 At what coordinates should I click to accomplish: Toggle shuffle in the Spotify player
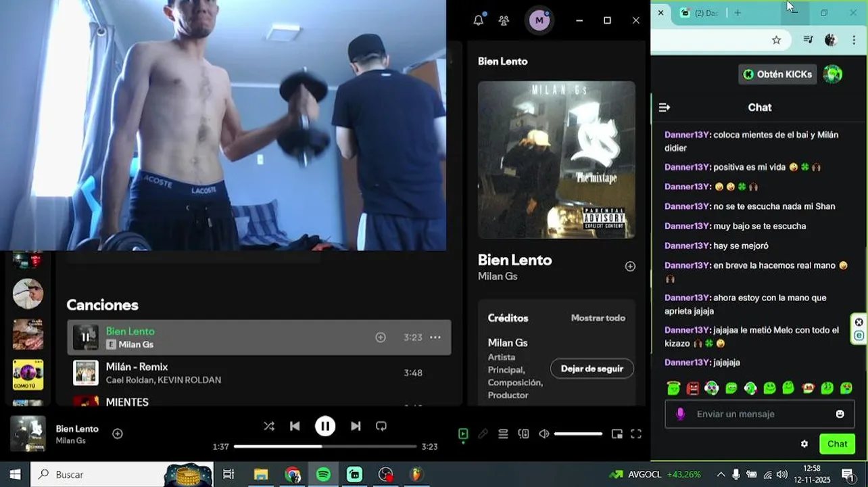pos(269,426)
